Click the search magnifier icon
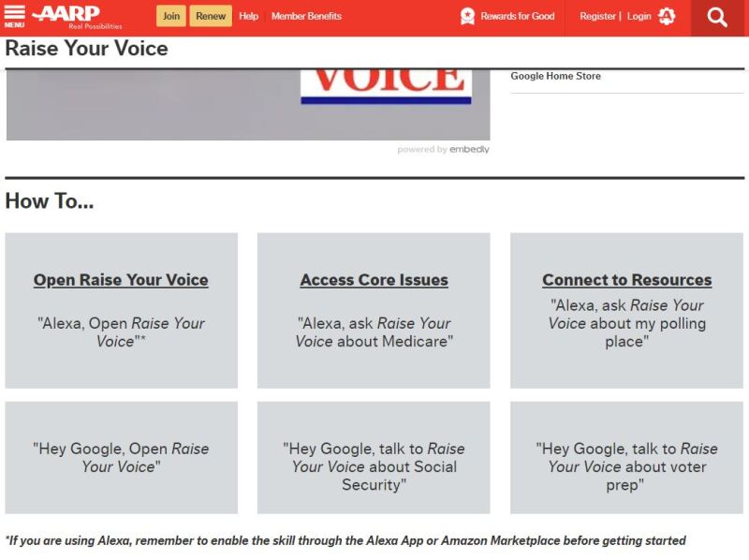 pyautogui.click(x=716, y=17)
